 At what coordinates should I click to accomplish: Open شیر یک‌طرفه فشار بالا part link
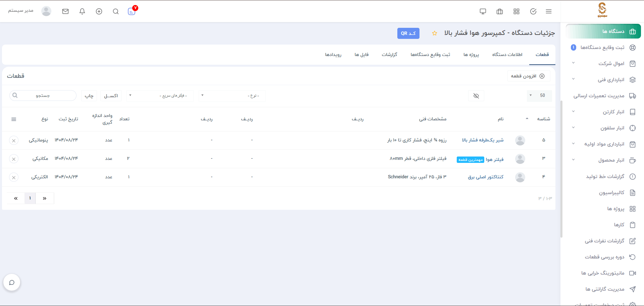pyautogui.click(x=483, y=140)
